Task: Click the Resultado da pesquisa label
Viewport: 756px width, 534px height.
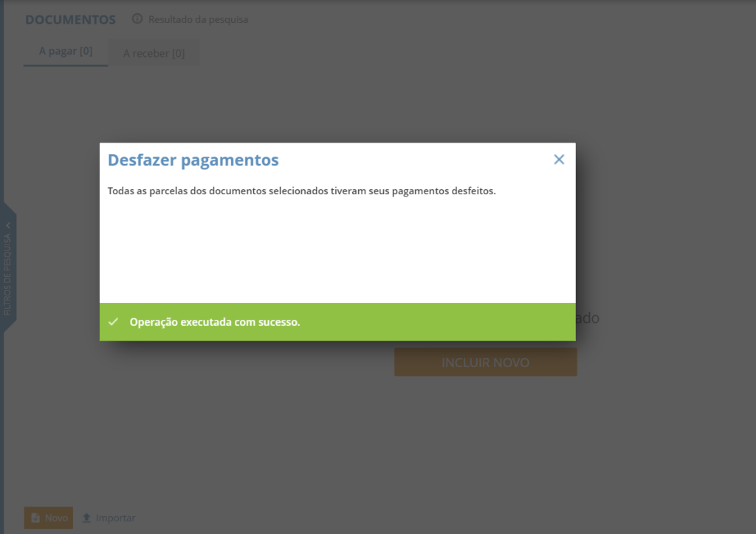Action: click(198, 19)
